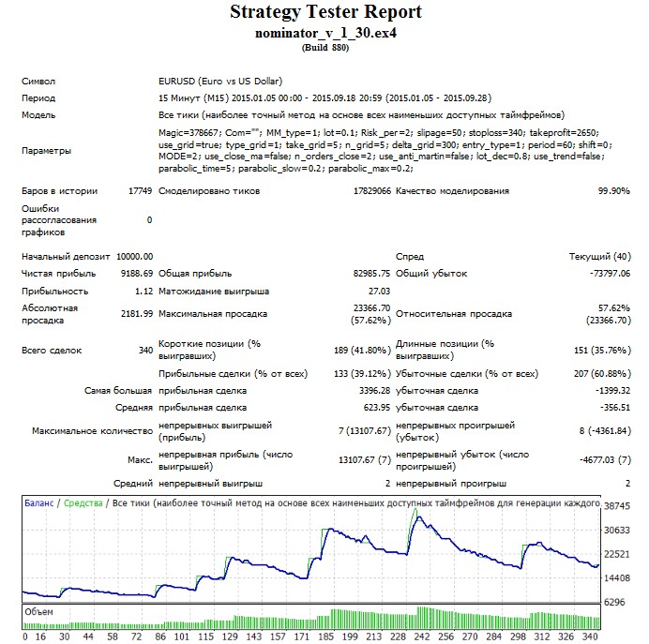
Task: Click the parabolic_time=5 parameters line
Action: (x=286, y=169)
